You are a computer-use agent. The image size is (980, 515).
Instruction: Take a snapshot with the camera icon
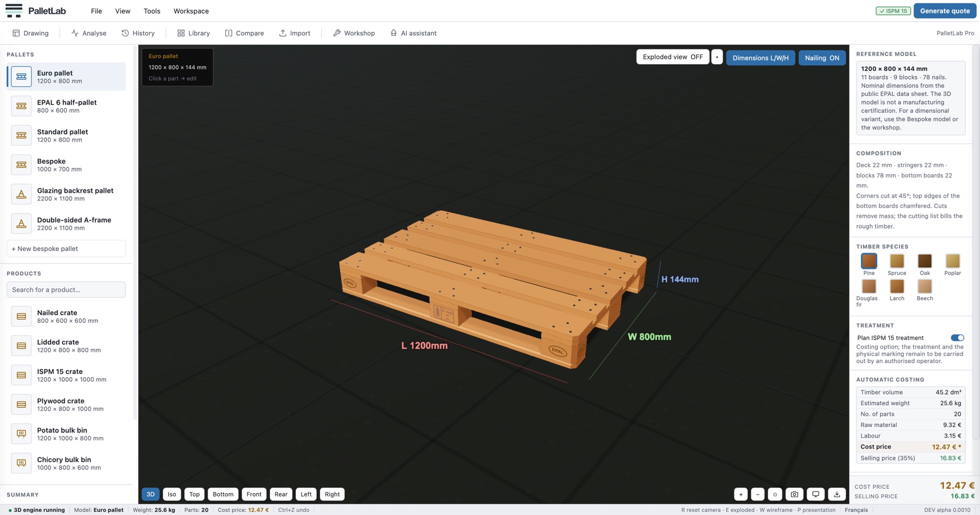[x=794, y=494]
